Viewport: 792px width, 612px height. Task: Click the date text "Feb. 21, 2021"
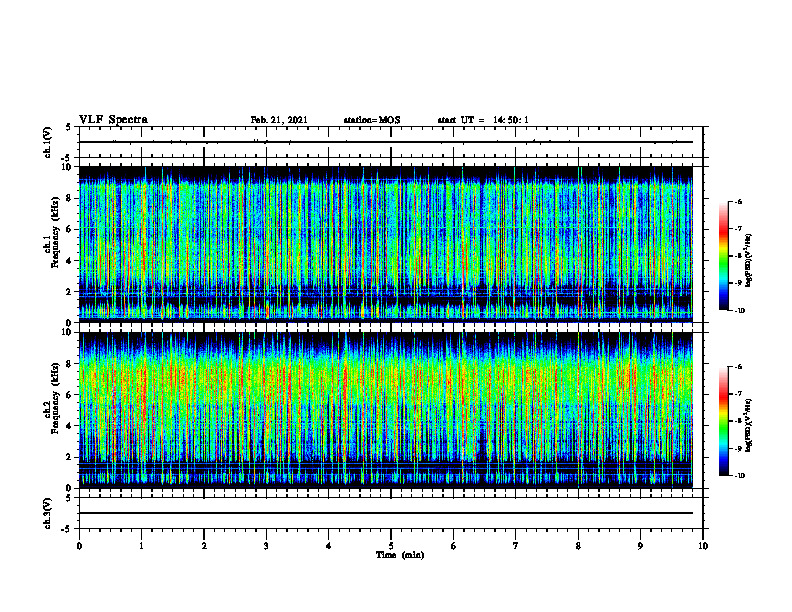(x=279, y=120)
